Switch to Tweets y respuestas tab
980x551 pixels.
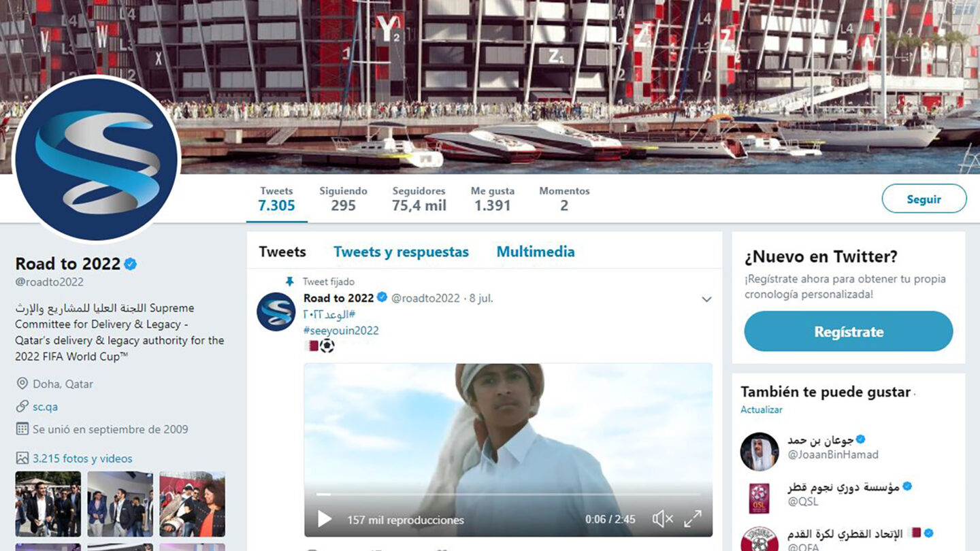pyautogui.click(x=401, y=252)
